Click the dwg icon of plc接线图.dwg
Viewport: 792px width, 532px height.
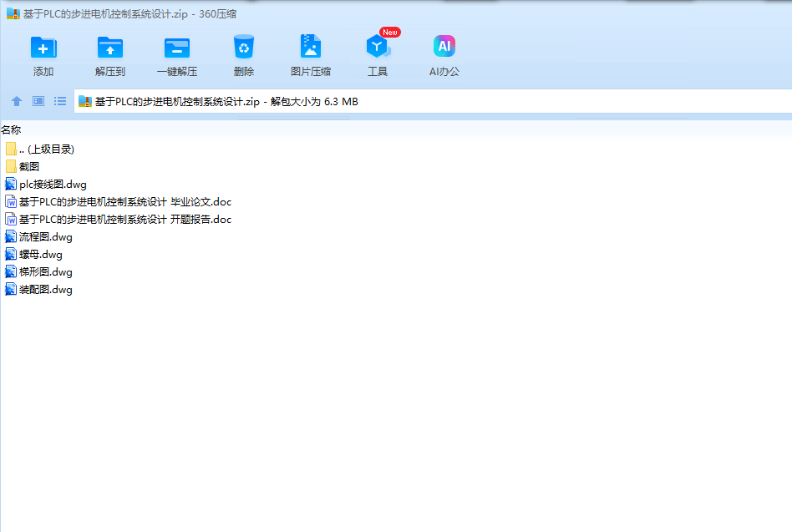coord(11,185)
